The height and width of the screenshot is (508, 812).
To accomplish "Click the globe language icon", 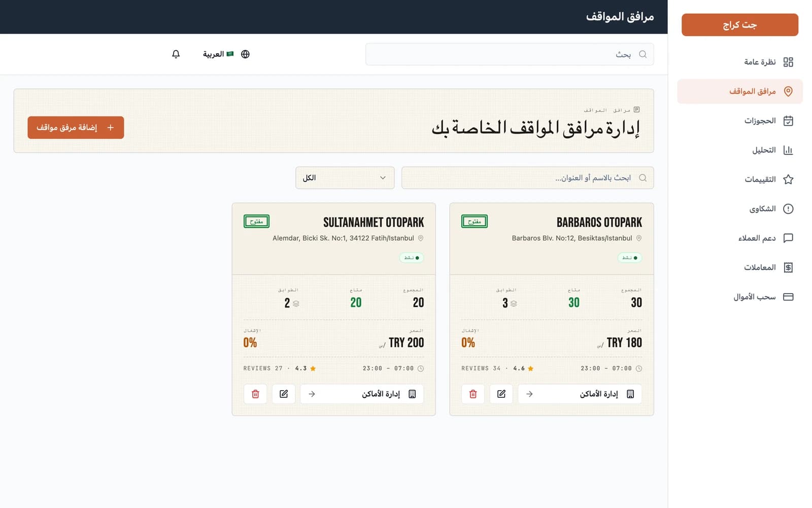I will click(x=245, y=54).
